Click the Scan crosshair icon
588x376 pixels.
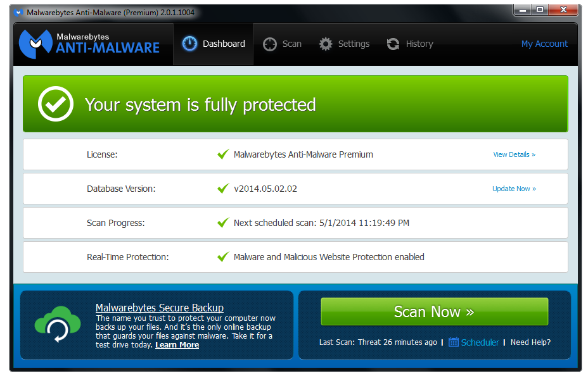pos(270,44)
